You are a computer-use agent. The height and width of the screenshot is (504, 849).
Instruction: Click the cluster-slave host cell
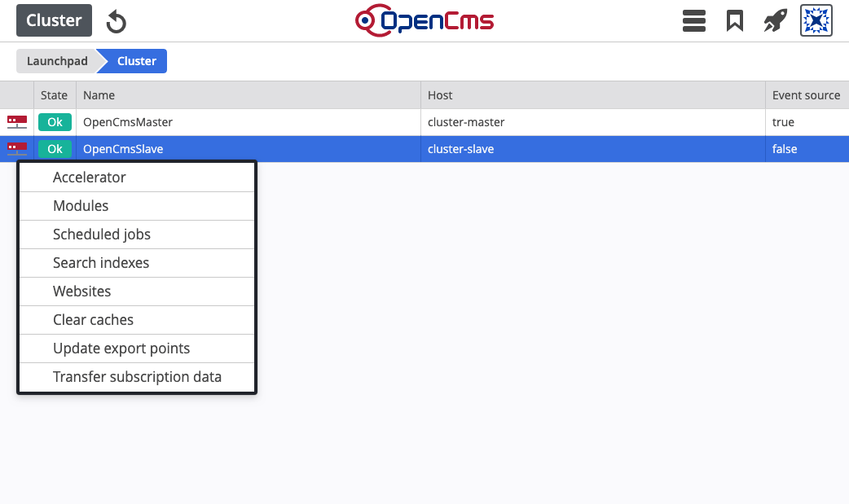593,150
